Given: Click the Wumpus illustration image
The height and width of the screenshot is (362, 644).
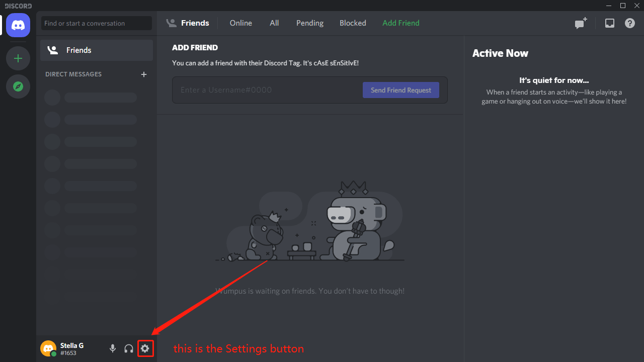Looking at the screenshot, I should [x=310, y=221].
